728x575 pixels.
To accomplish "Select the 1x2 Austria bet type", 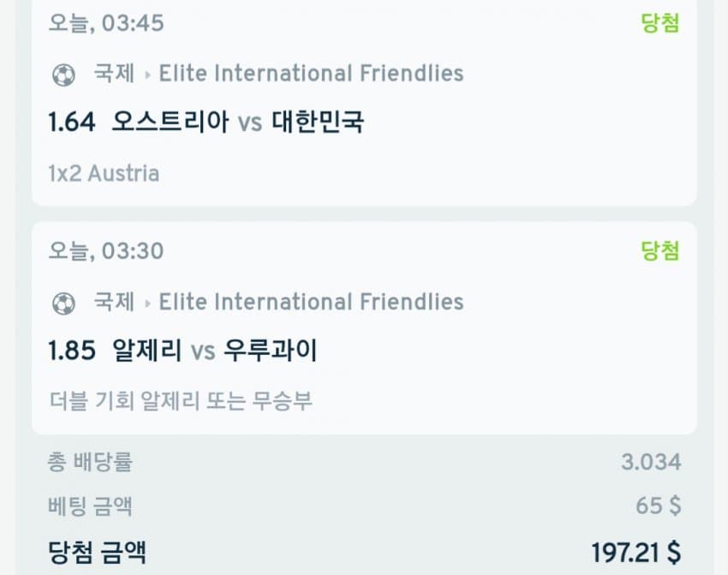I will pos(104,173).
